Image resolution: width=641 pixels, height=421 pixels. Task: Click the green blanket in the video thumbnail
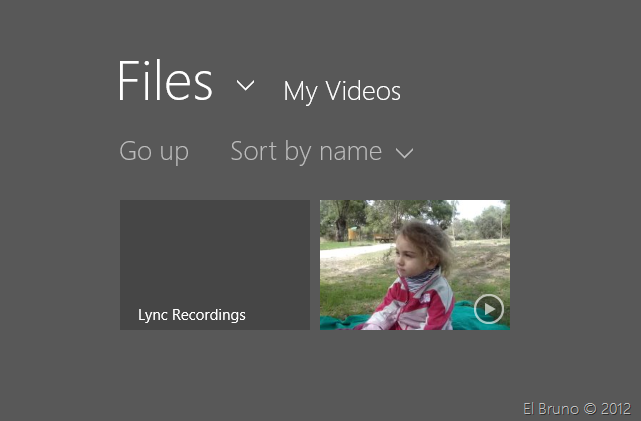tap(340, 322)
